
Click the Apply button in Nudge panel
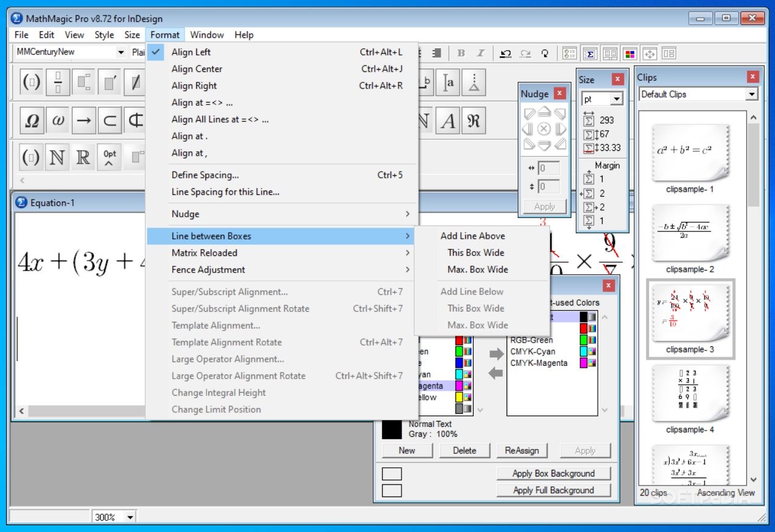coord(544,206)
